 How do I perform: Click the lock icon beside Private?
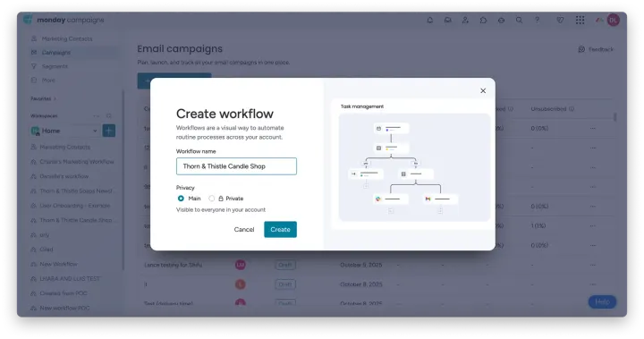click(x=221, y=199)
